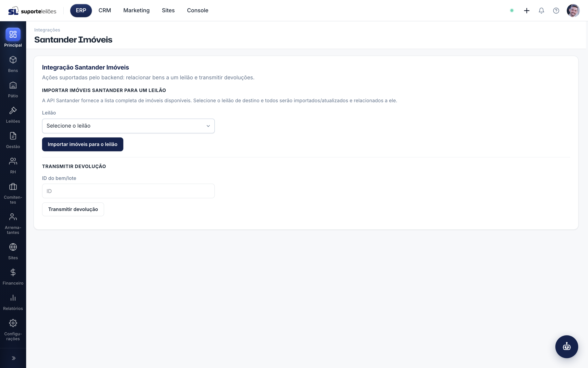Image resolution: width=588 pixels, height=368 pixels.
Task: Open the Principal dashboard icon
Action: point(13,34)
